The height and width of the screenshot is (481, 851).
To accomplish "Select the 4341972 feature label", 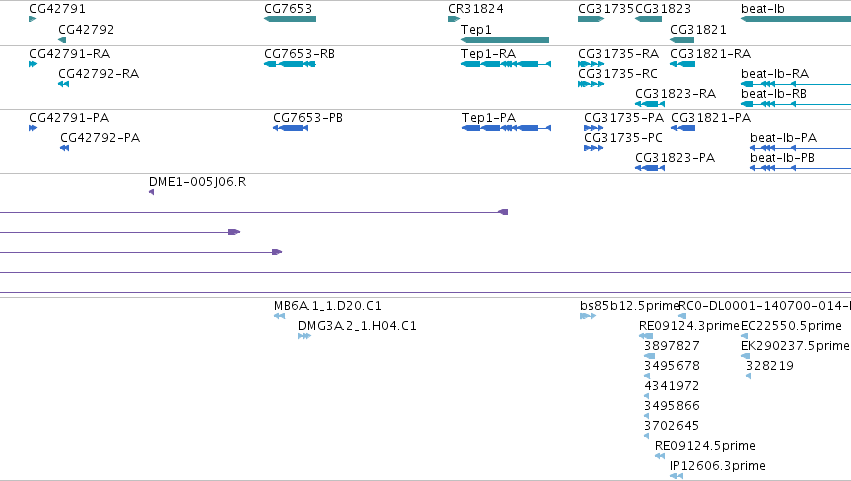I will (x=671, y=385).
